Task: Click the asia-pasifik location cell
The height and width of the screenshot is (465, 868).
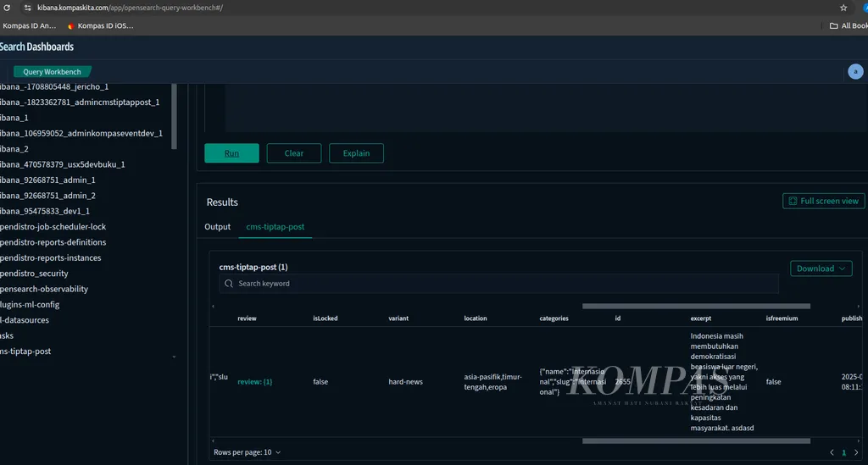Action: (492, 381)
